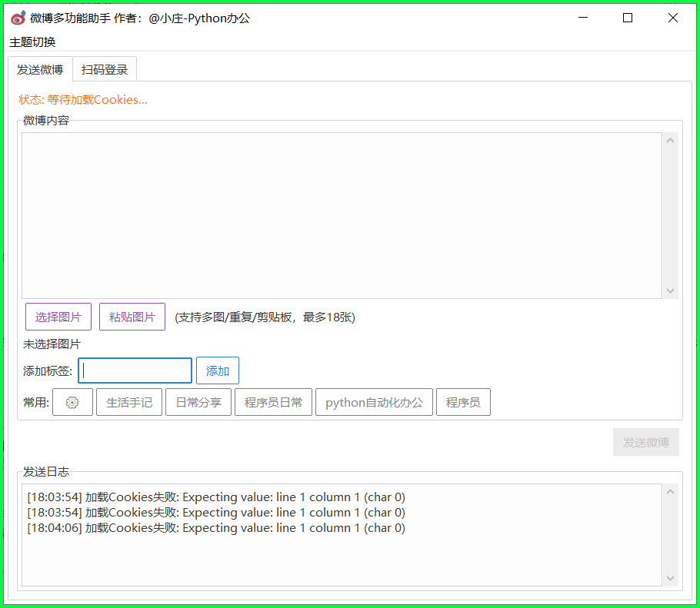Choose the python自动化办公 tag button
This screenshot has width=700, height=608.
(374, 402)
